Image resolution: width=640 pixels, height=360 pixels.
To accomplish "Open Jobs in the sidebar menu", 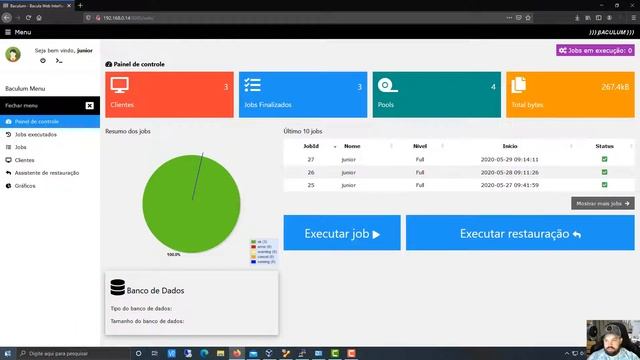I will [50, 147].
